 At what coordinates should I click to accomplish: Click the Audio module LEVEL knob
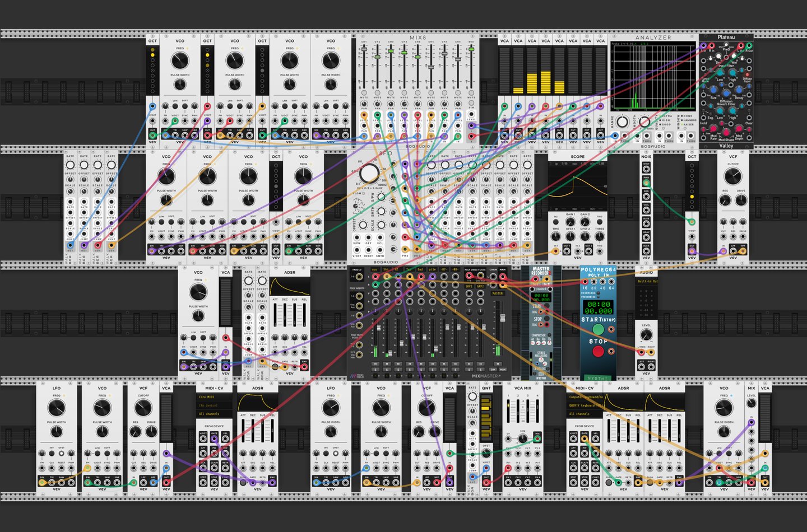646,335
